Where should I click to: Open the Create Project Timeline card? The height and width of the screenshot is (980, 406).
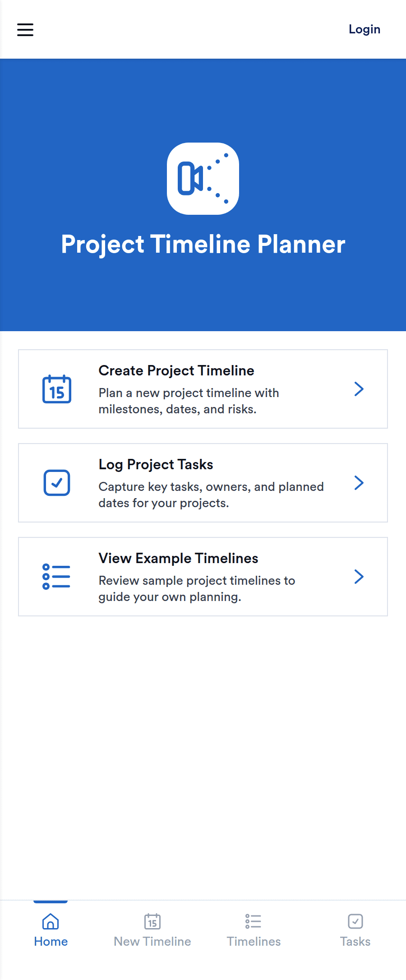(x=203, y=389)
